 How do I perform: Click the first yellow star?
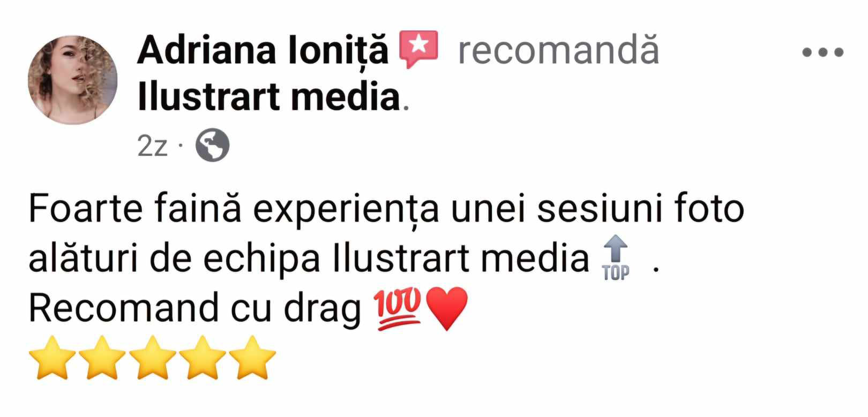(51, 358)
